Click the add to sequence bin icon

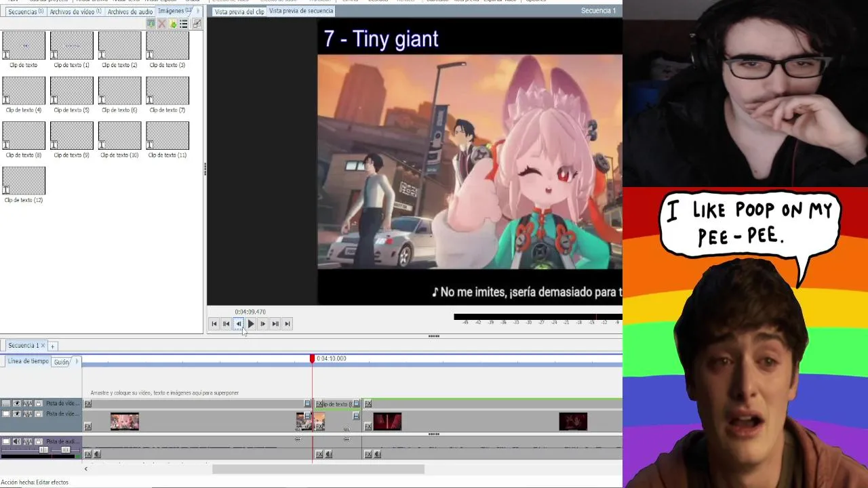click(x=151, y=24)
